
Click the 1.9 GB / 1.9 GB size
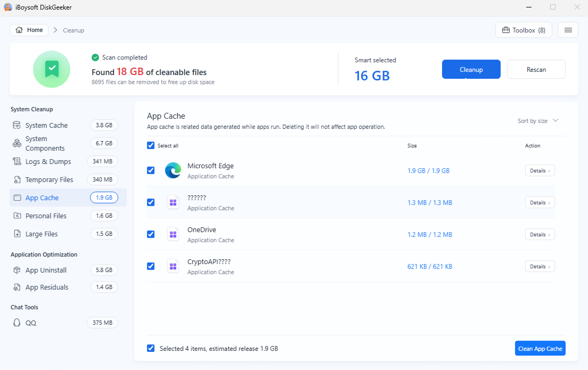[x=428, y=171]
